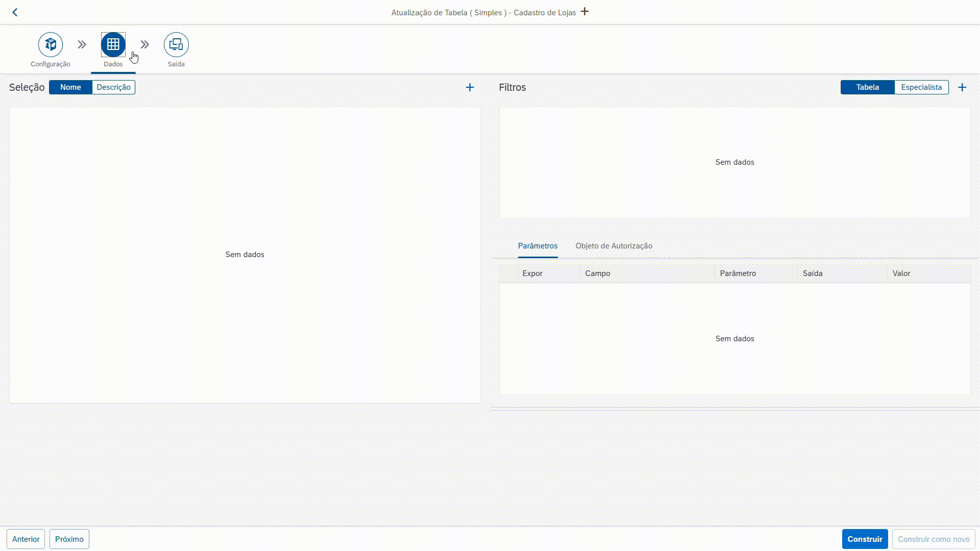Open the Configuração step icon
Image resolution: width=980 pixels, height=551 pixels.
[x=50, y=45]
